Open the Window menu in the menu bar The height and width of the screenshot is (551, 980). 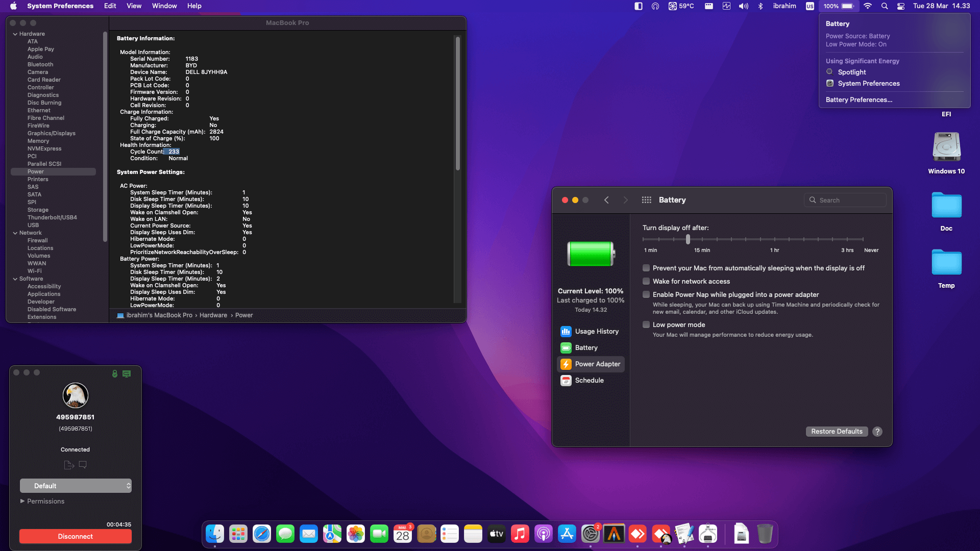164,6
